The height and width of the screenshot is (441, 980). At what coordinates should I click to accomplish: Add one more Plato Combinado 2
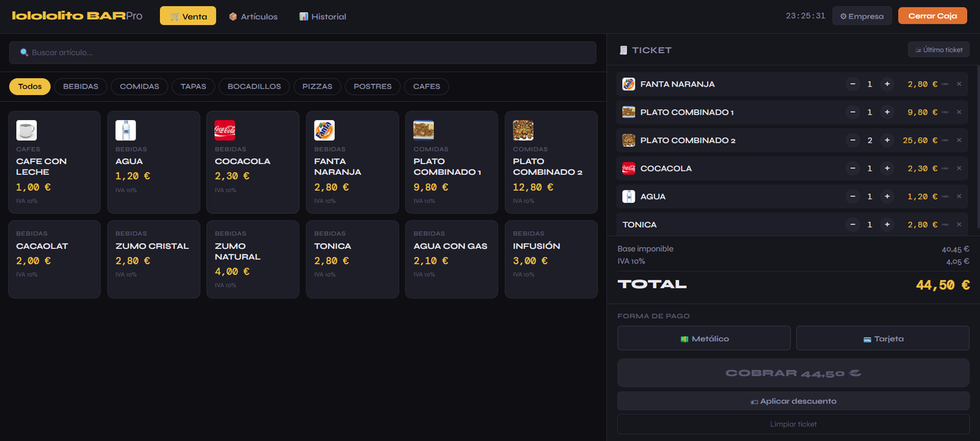887,140
